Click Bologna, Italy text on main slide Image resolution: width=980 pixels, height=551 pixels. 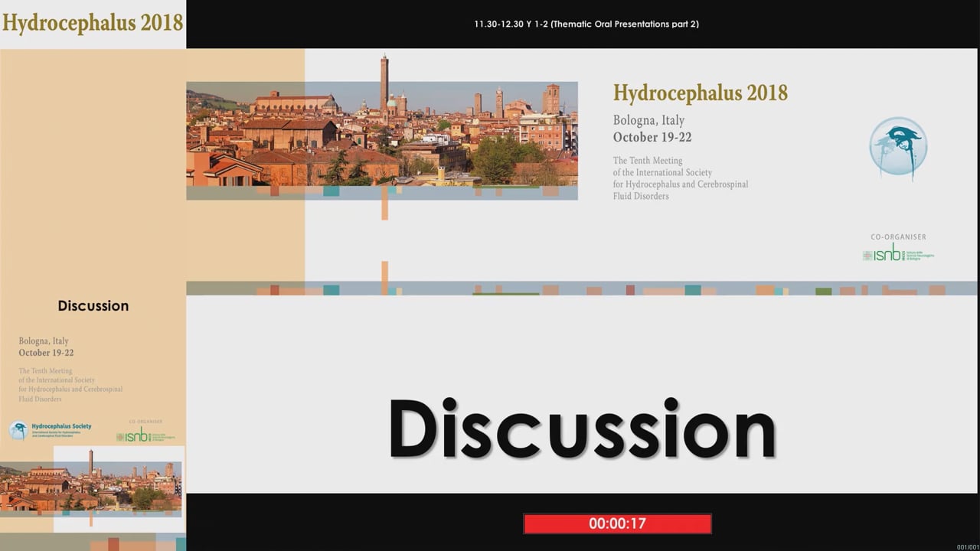648,120
